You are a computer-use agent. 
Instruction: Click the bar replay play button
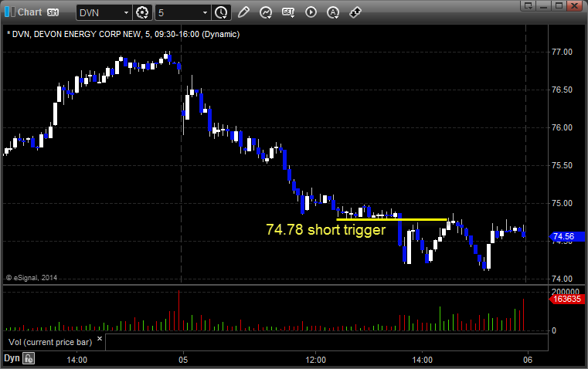[311, 12]
